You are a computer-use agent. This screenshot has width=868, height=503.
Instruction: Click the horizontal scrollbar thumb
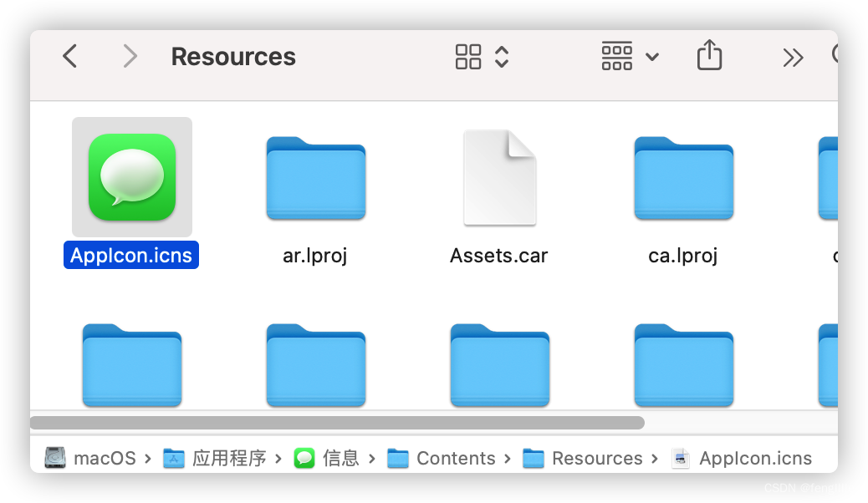[337, 423]
